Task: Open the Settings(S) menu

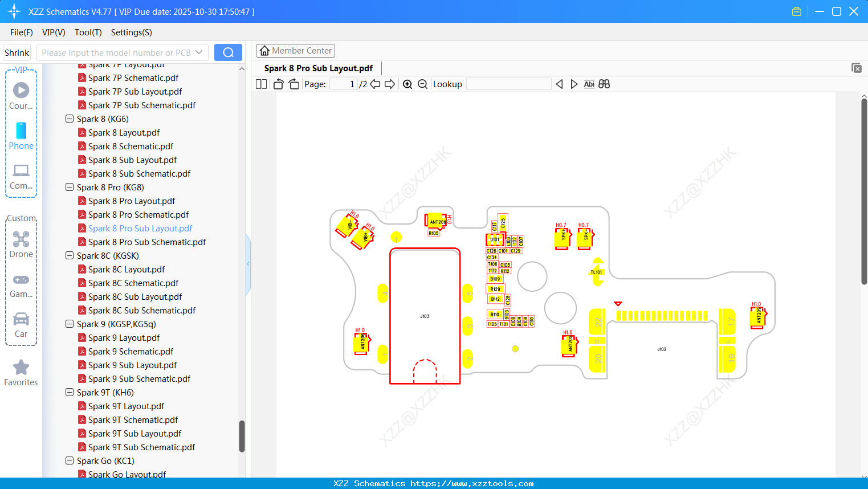Action: coord(131,32)
